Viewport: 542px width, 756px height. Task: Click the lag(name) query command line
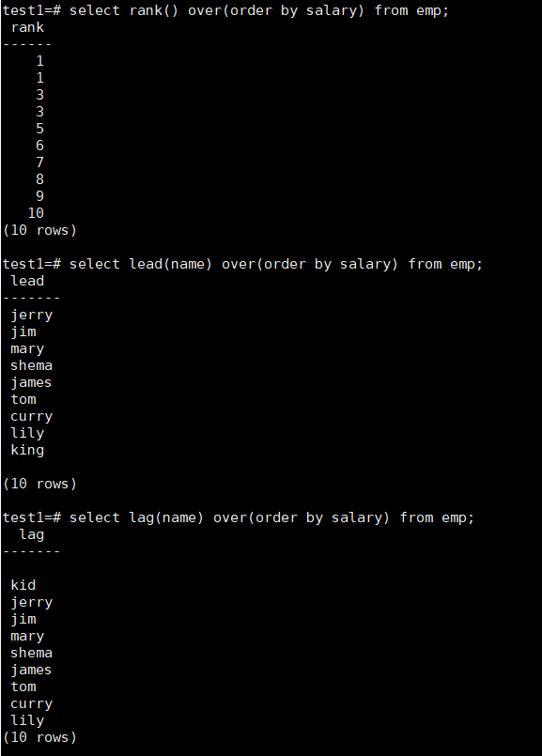(239, 517)
